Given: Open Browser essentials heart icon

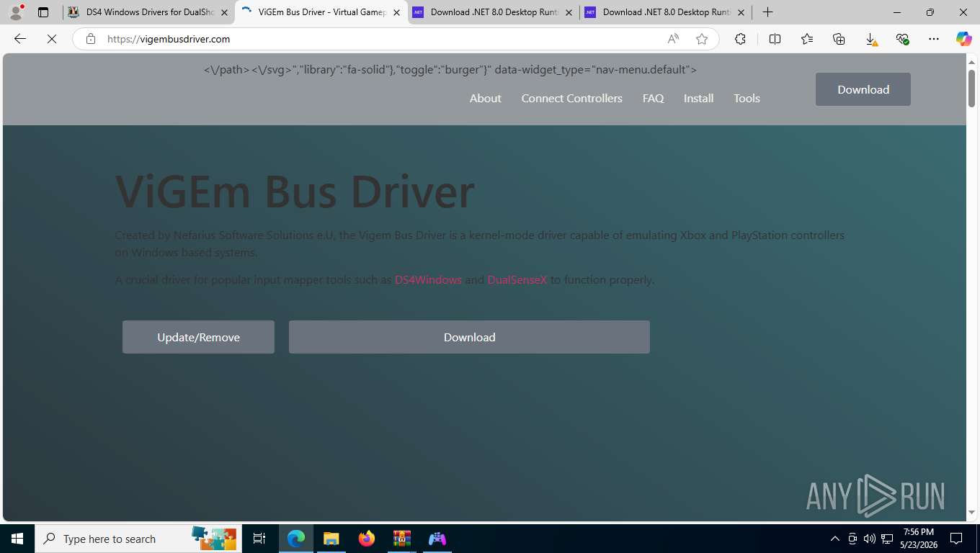Looking at the screenshot, I should point(902,39).
